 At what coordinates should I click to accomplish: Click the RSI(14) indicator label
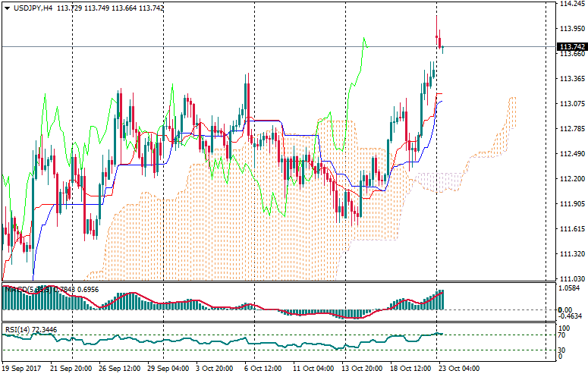point(17,329)
